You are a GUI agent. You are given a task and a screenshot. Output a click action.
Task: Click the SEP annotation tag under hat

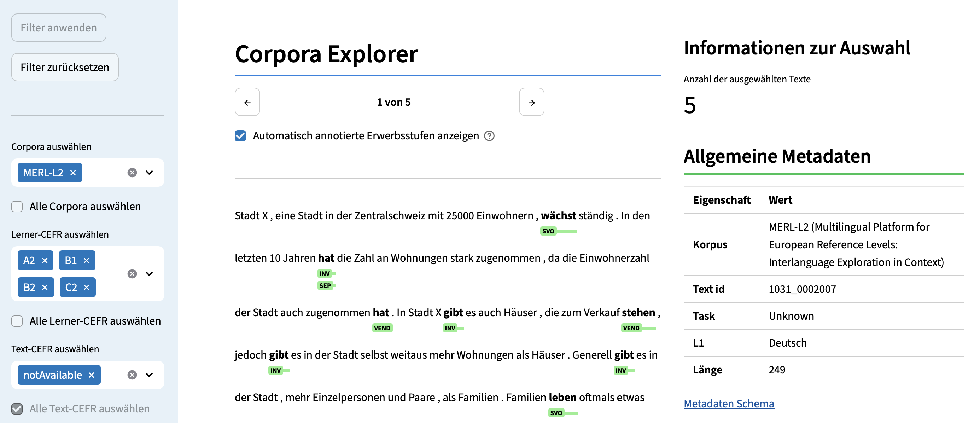(x=325, y=285)
